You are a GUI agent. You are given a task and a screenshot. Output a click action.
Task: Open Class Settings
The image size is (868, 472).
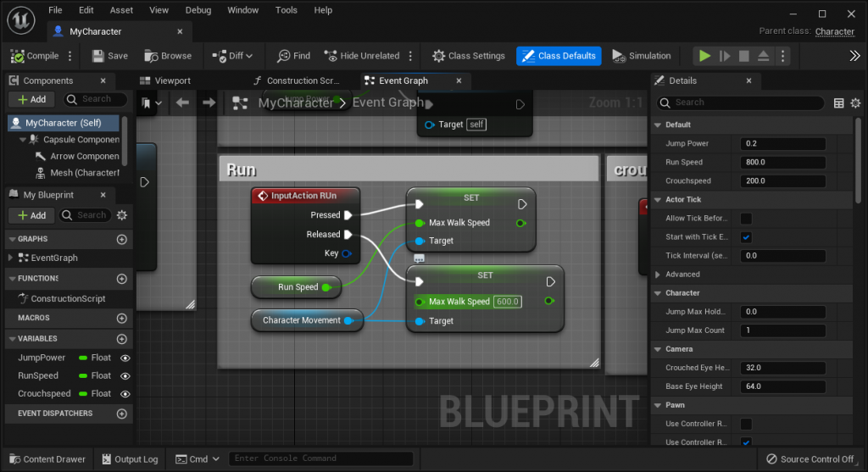(x=469, y=56)
